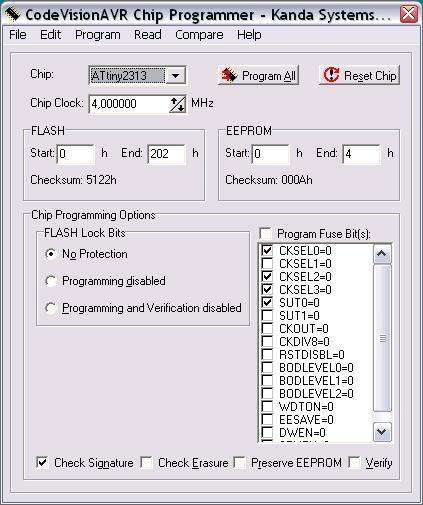Tick the CKSEL1=0 fuse bit
Viewport: 423px width, 505px height.
pos(267,264)
